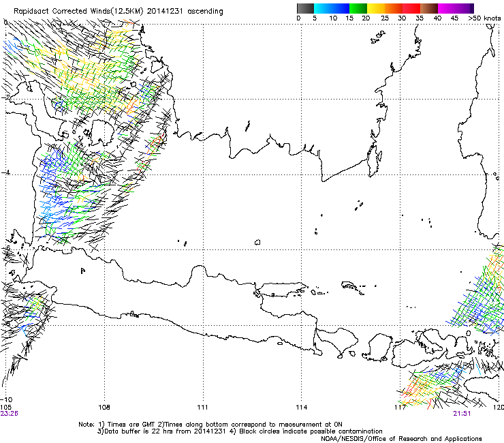
Task: Click the title 'Rapidscat Corrected Winds(12.5KM)'
Action: coord(78,12)
